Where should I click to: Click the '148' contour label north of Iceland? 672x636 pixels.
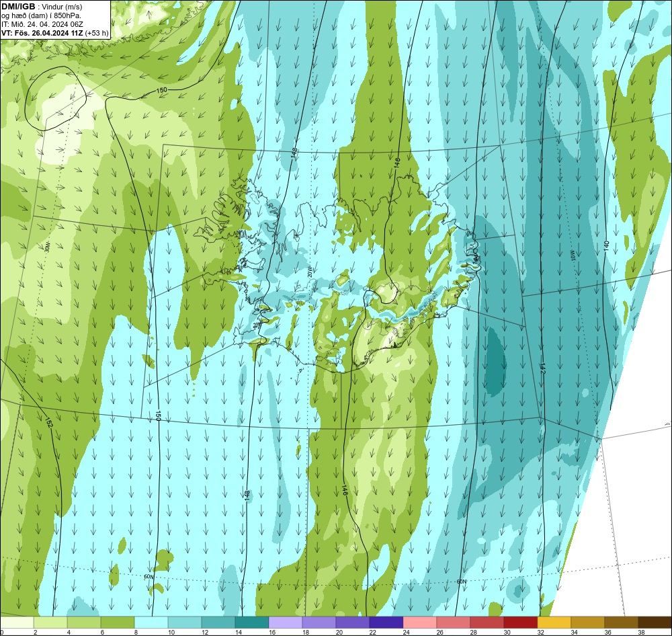click(294, 154)
